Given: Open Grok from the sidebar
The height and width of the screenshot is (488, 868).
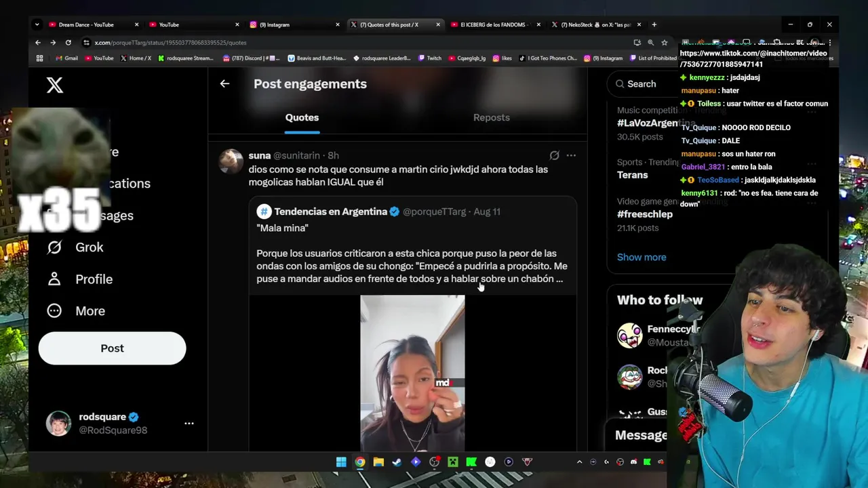Looking at the screenshot, I should coord(75,247).
